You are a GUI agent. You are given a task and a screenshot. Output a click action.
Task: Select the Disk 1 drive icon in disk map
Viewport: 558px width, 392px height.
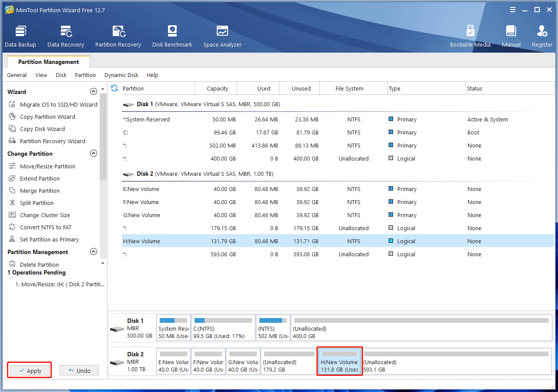(117, 328)
